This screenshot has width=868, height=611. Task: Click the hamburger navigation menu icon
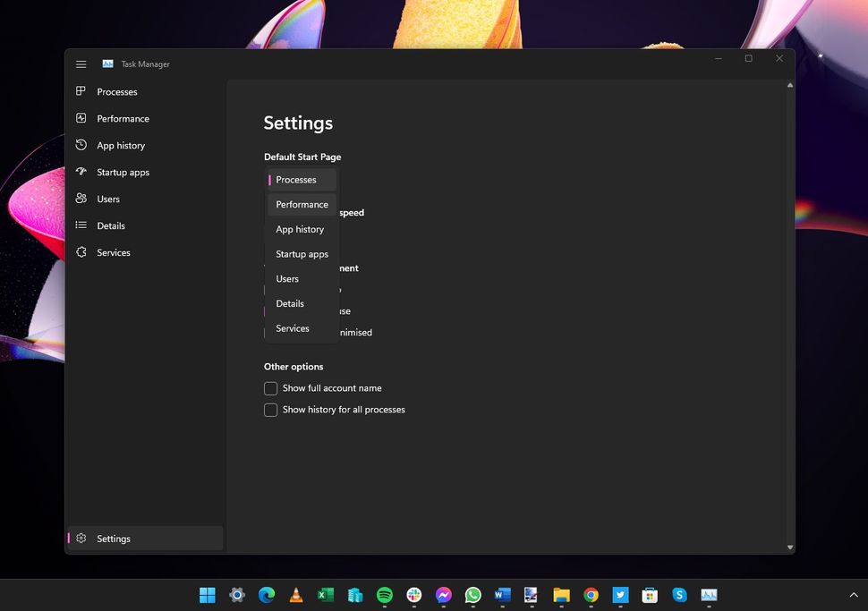tap(81, 64)
